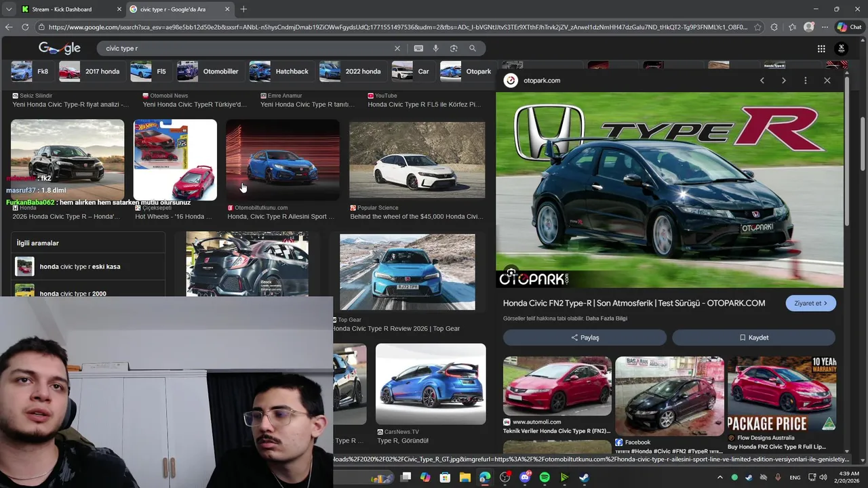Click the Google search input field
Viewport: 868px width, 488px height.
(x=248, y=49)
